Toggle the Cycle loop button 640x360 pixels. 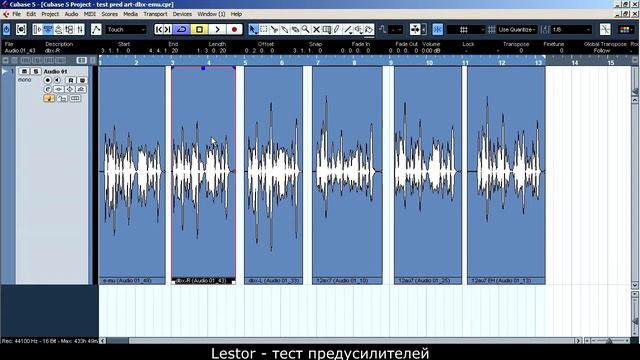(x=182, y=29)
